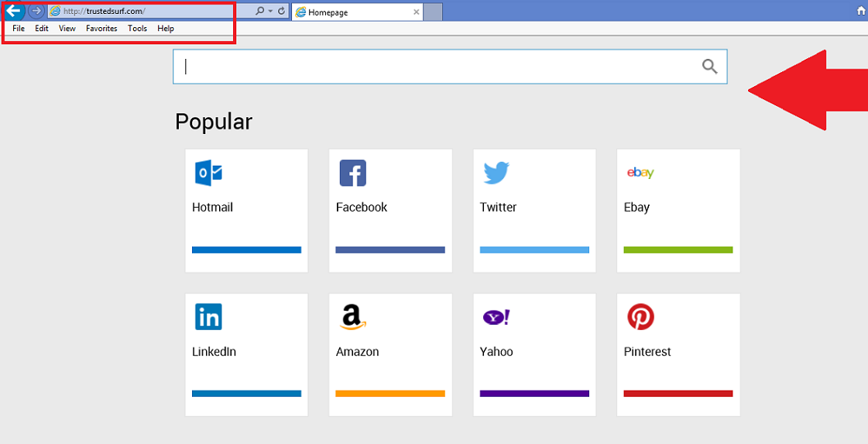Open the Hotmail Outlook icon tile
The image size is (868, 444).
208,173
